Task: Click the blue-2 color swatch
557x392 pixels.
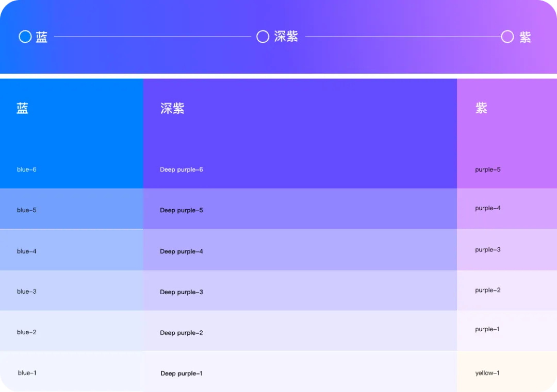Action: (71, 331)
